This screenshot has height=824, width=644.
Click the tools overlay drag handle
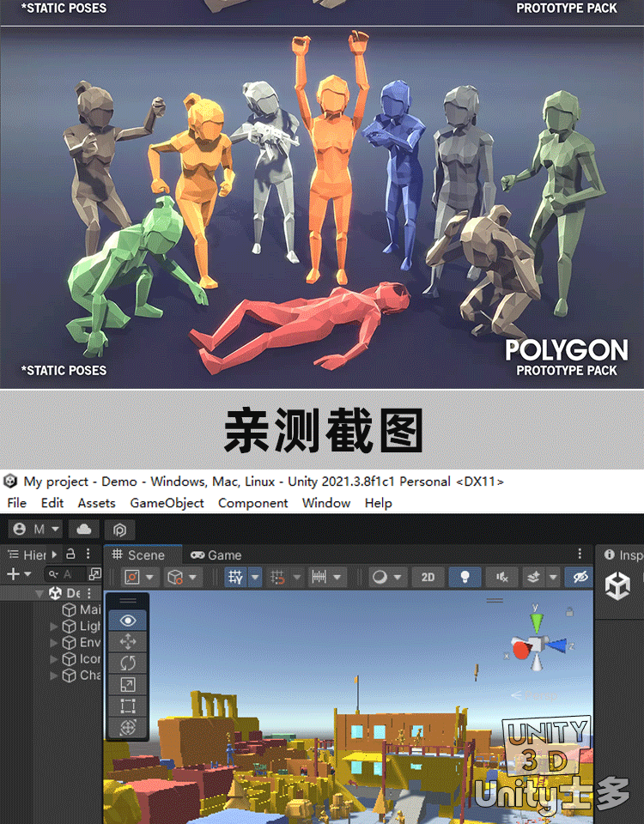[x=128, y=601]
